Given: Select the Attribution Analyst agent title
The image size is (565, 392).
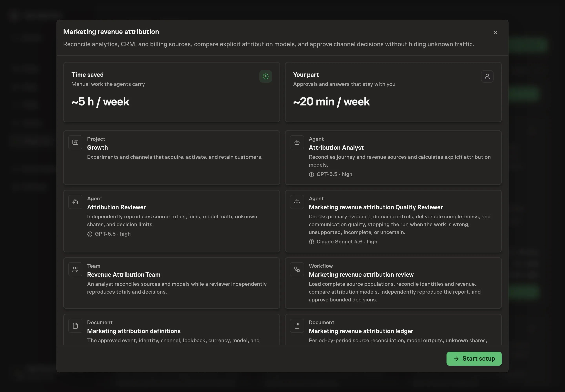Looking at the screenshot, I should (x=336, y=148).
